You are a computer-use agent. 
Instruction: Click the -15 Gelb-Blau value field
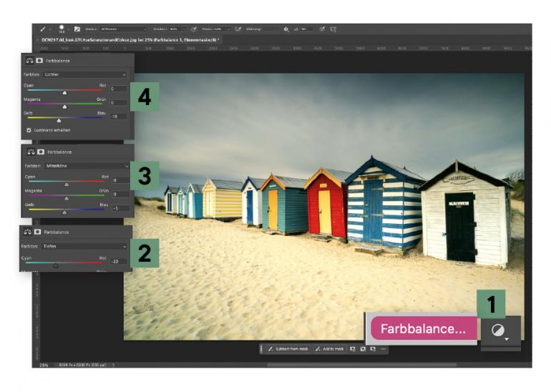tap(118, 117)
